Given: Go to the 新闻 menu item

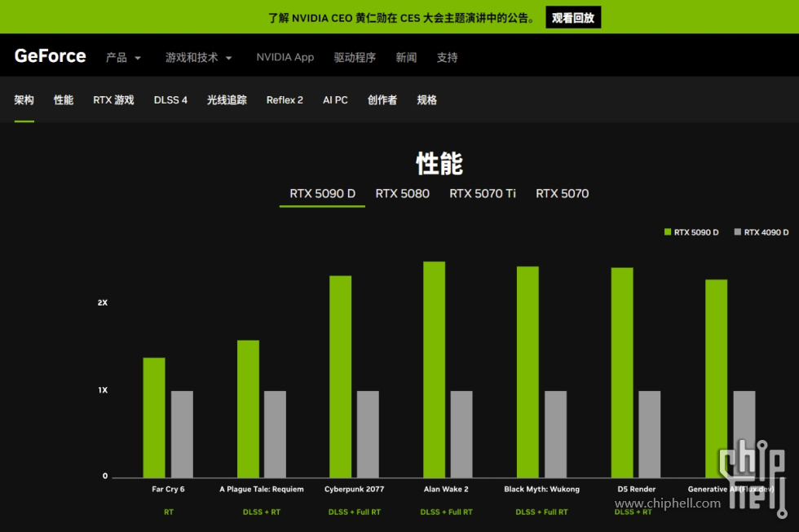Looking at the screenshot, I should coord(406,58).
